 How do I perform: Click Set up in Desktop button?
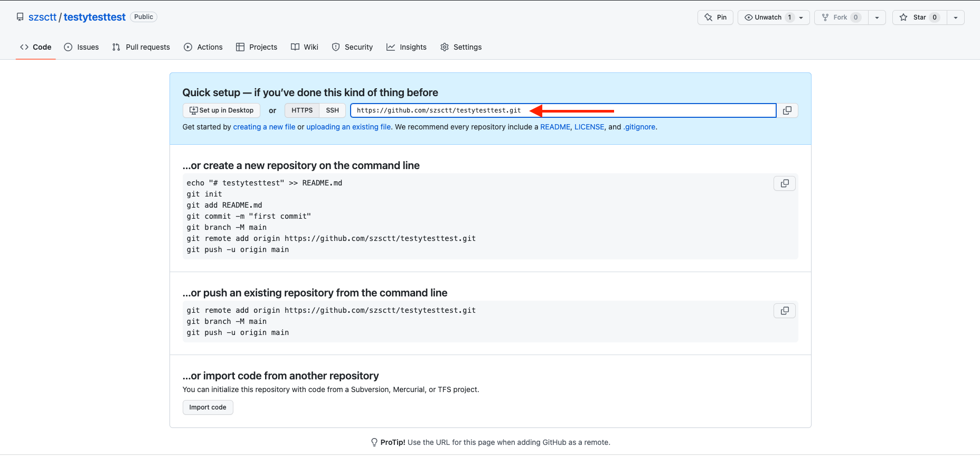tap(221, 110)
